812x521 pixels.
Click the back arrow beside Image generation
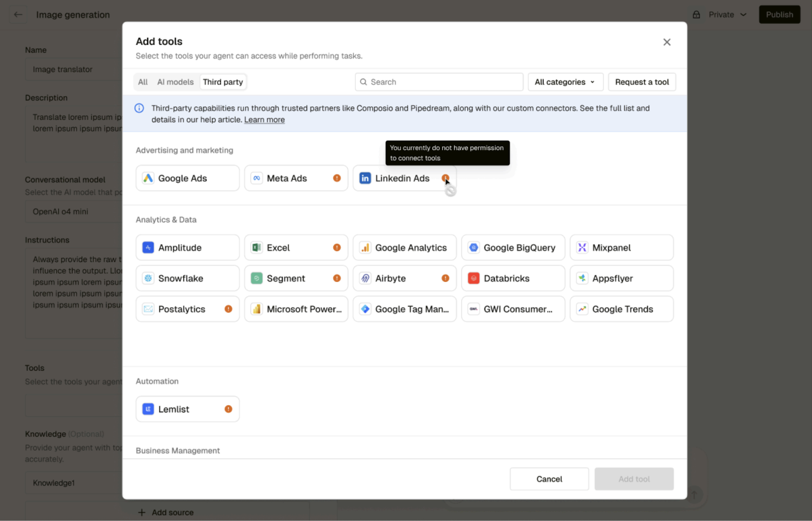point(18,15)
